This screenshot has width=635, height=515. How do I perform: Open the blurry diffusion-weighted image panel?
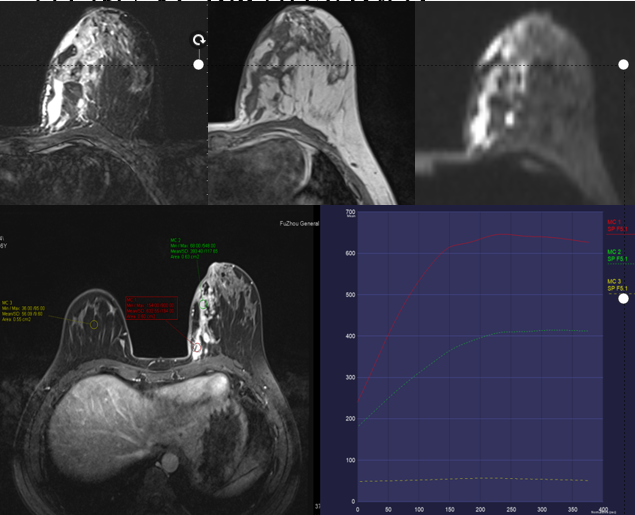[x=525, y=103]
